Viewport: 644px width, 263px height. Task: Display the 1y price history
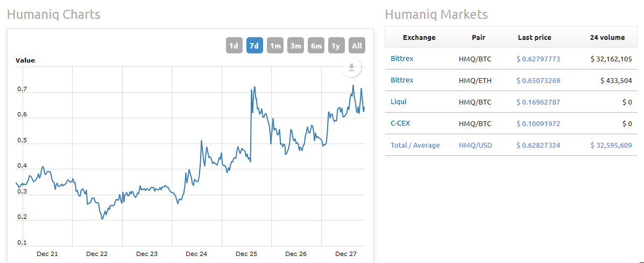[336, 46]
